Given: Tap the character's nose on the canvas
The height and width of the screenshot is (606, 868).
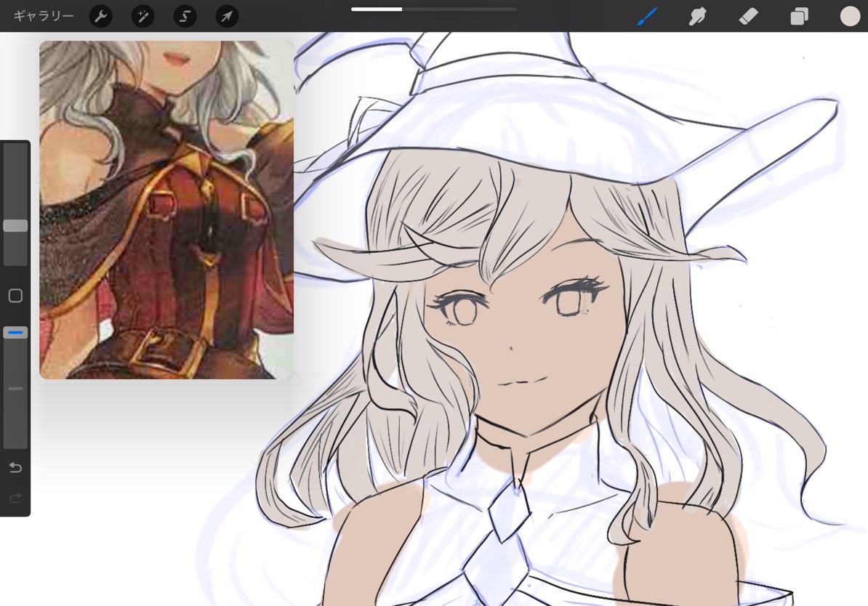Looking at the screenshot, I should (511, 348).
